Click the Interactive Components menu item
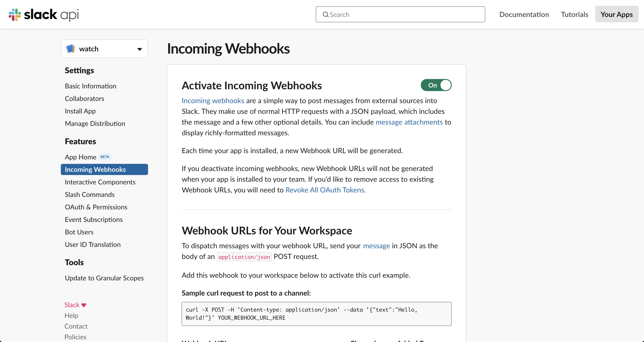The height and width of the screenshot is (342, 644). (100, 182)
